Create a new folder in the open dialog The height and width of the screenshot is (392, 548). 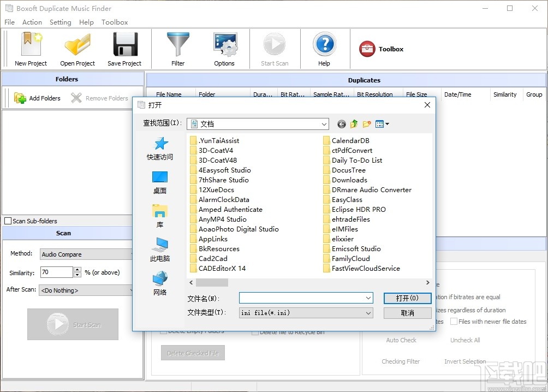(x=367, y=124)
